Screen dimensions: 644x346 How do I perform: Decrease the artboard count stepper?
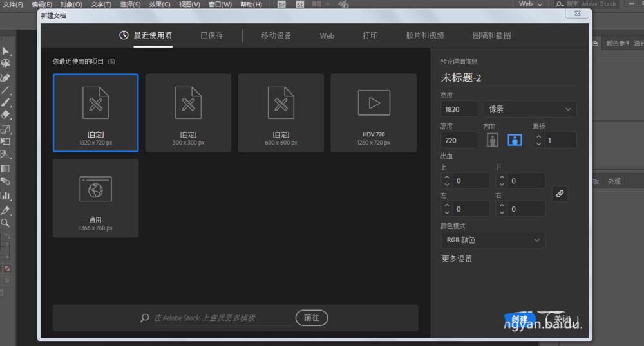coord(539,144)
